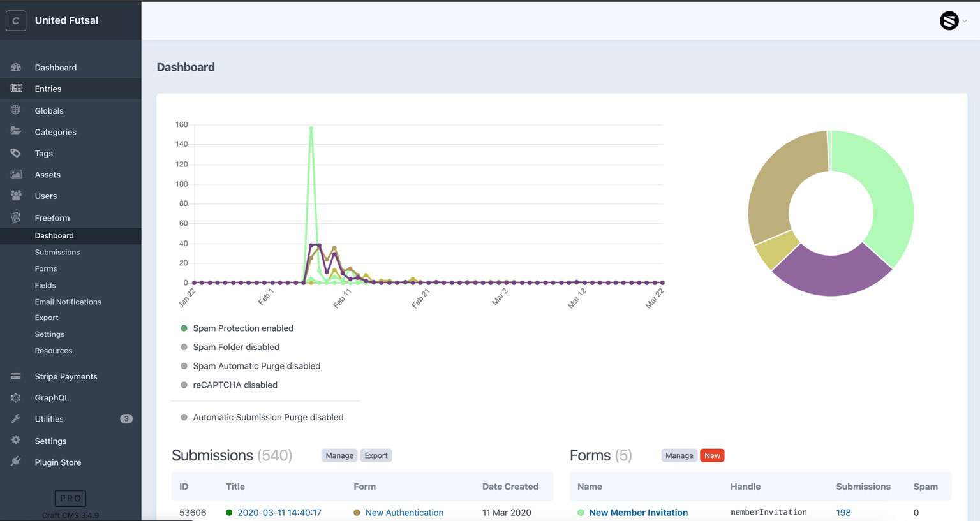Screen dimensions: 980x521
Task: Click the Date Created column header
Action: pyautogui.click(x=510, y=487)
